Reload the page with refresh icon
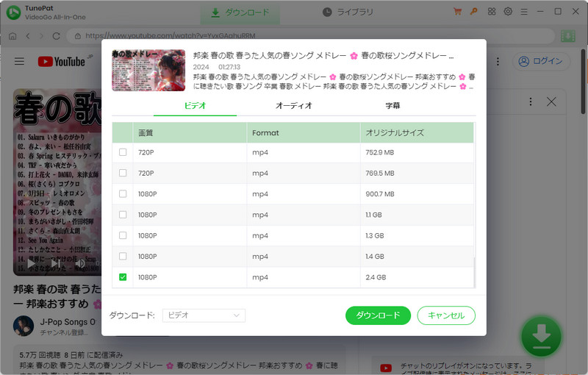This screenshot has height=375, width=588. click(57, 36)
